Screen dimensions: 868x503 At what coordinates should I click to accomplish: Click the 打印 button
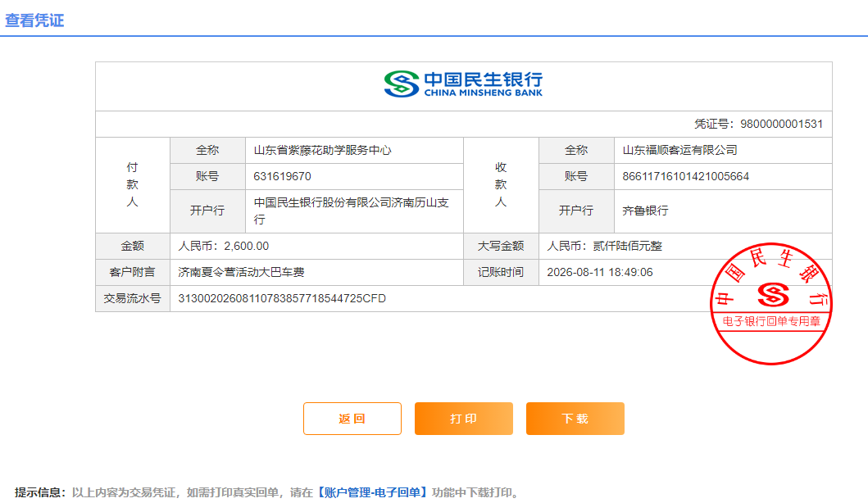pyautogui.click(x=463, y=419)
